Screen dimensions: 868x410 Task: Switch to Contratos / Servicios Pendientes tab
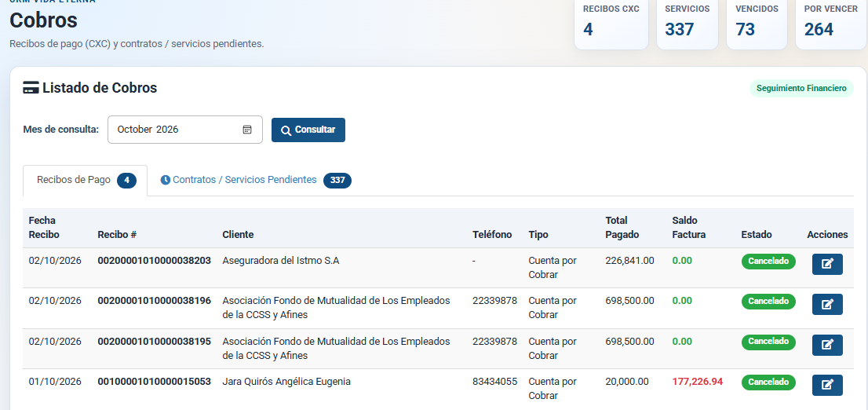255,180
